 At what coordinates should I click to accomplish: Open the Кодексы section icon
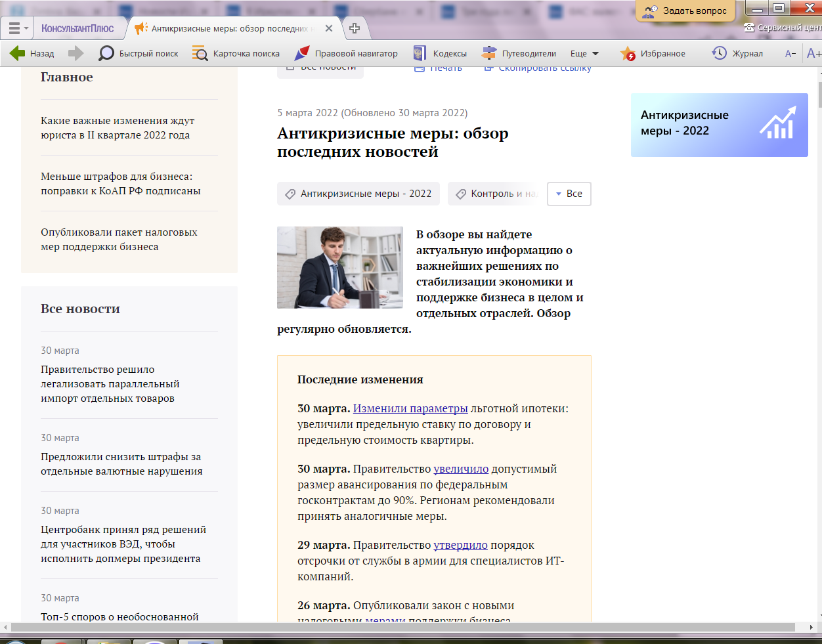coord(420,53)
